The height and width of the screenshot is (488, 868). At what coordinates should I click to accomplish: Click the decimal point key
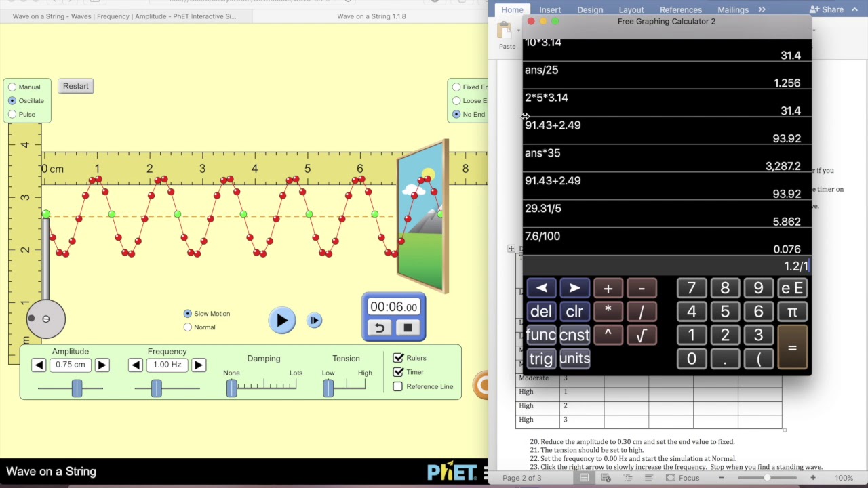(725, 359)
